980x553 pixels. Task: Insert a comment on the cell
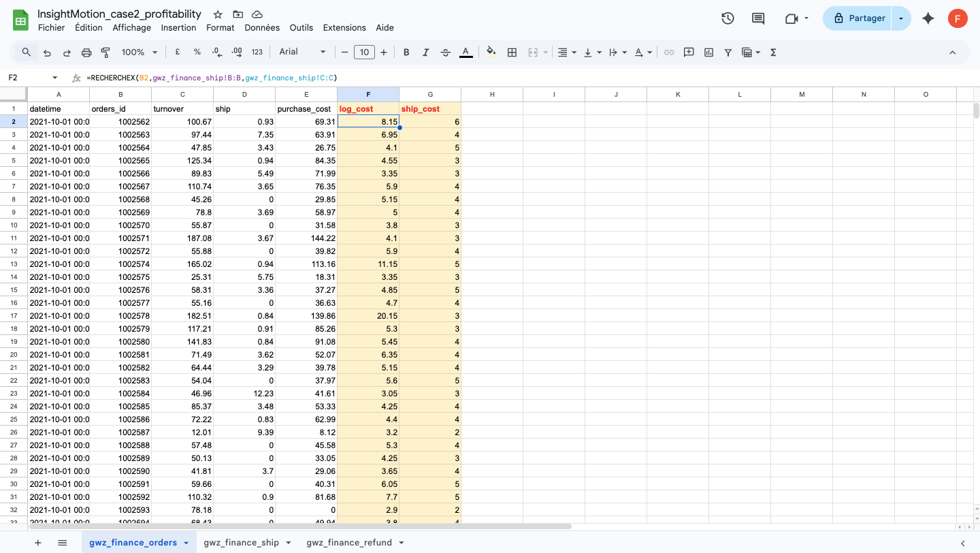689,52
